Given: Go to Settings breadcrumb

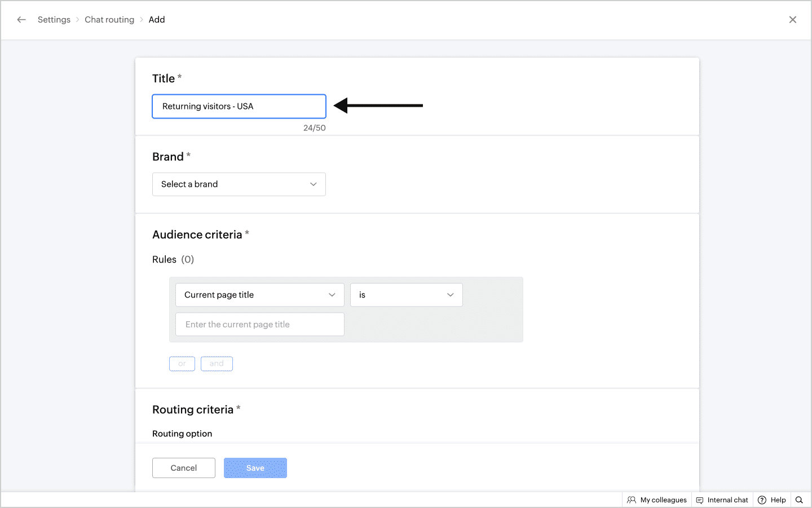Looking at the screenshot, I should pyautogui.click(x=54, y=20).
